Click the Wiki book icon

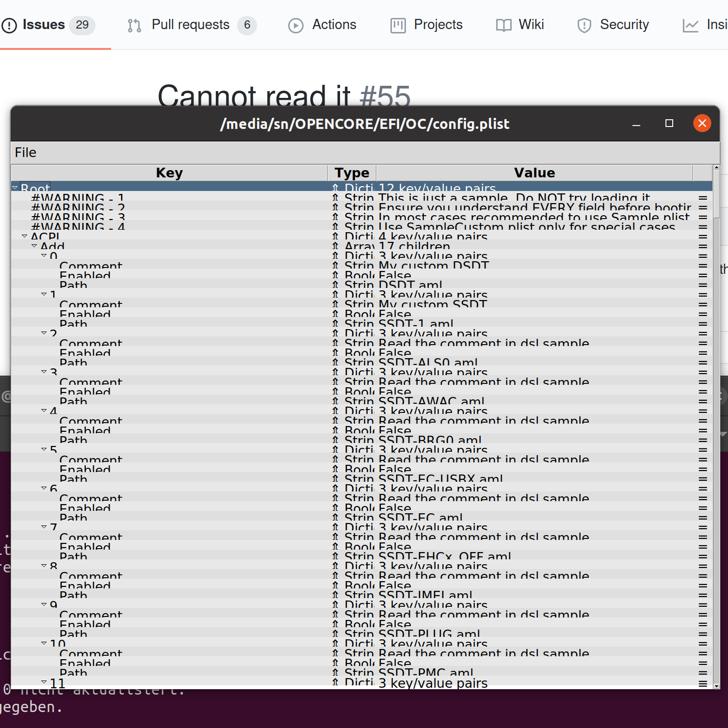(503, 25)
